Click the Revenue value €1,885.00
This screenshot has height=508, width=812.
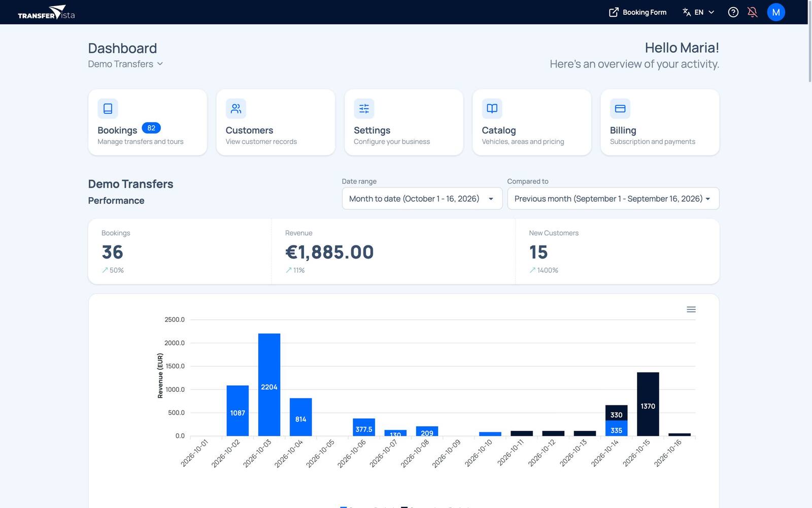pyautogui.click(x=329, y=252)
